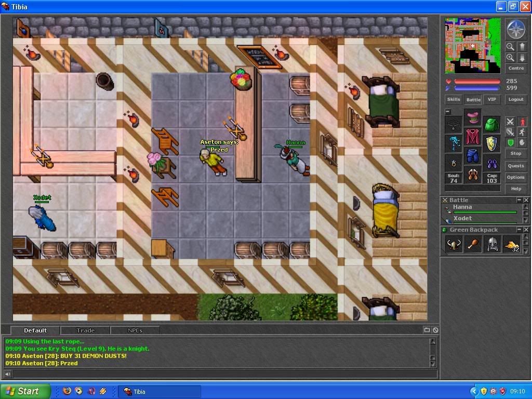
Task: Click the Start button
Action: [25, 391]
